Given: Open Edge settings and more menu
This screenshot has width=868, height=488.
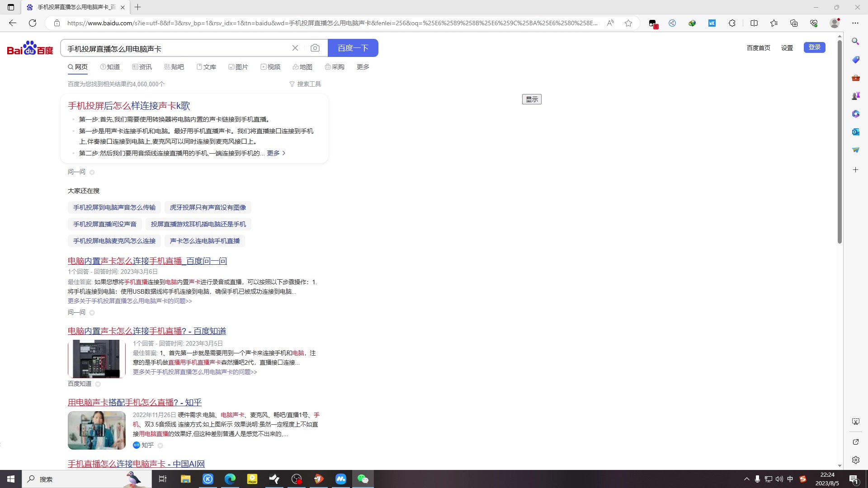Looking at the screenshot, I should pyautogui.click(x=855, y=23).
